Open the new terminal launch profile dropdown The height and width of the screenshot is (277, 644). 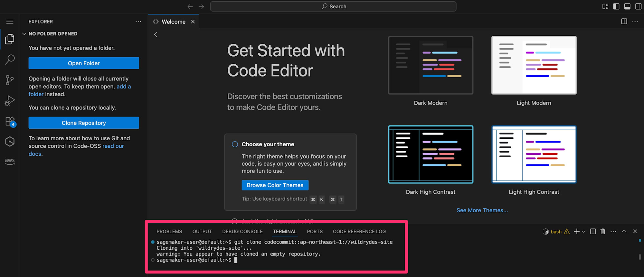583,232
